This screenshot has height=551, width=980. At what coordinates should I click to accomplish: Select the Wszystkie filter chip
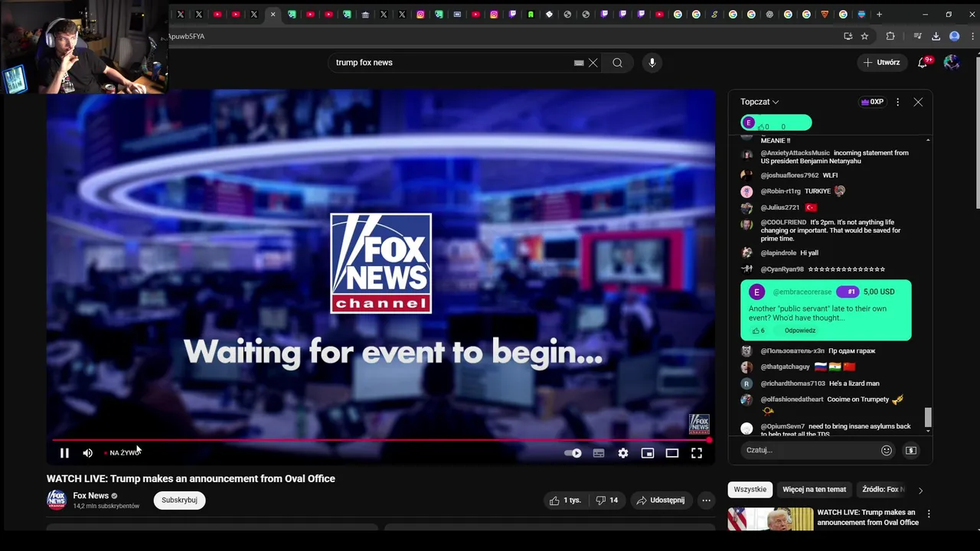[750, 490]
